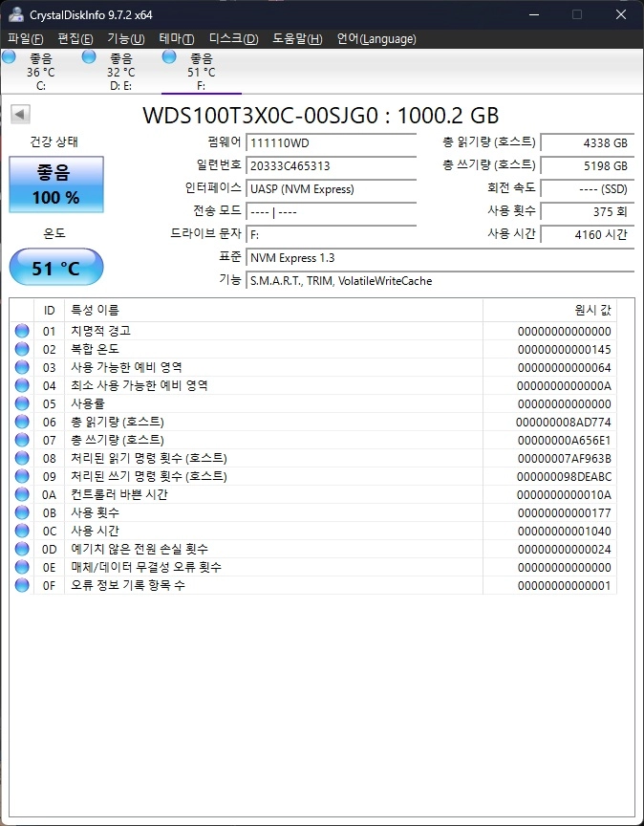The image size is (644, 826).
Task: Click attribute name 매체/데이터 무결성 오류 횟수
Action: pos(146,567)
